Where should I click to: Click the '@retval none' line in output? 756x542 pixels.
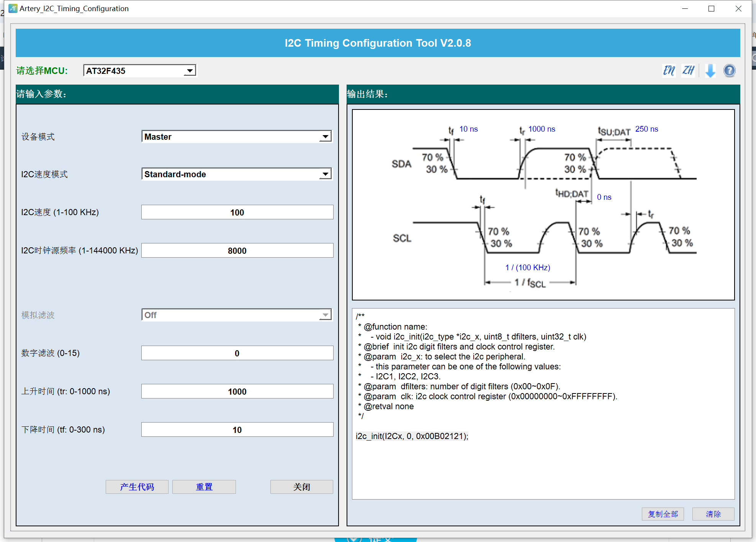386,406
